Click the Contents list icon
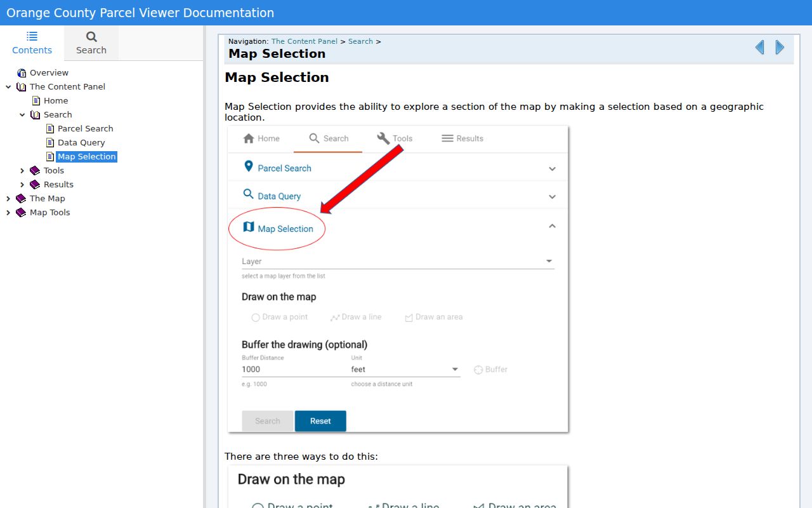 pyautogui.click(x=32, y=36)
